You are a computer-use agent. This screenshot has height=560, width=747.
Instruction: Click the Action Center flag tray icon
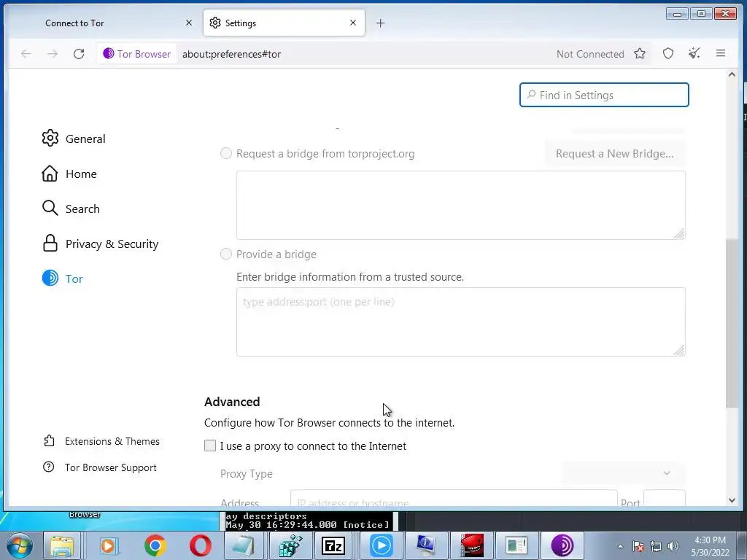pos(638,546)
